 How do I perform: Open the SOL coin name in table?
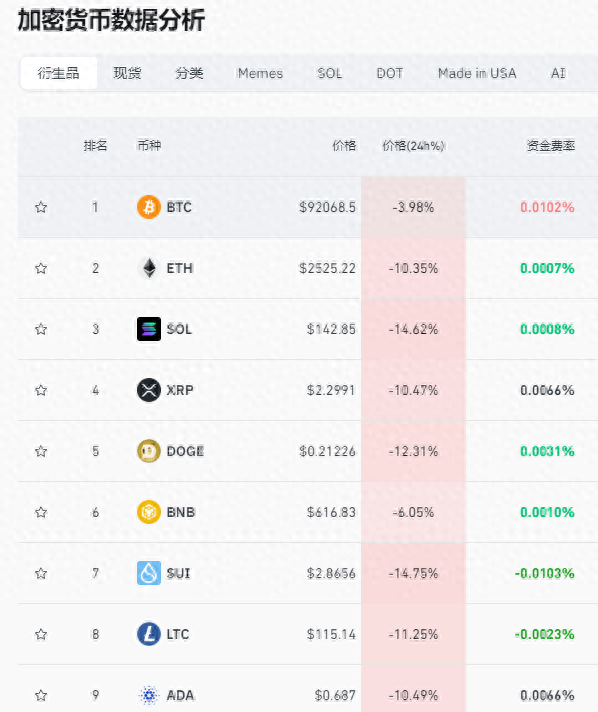179,329
